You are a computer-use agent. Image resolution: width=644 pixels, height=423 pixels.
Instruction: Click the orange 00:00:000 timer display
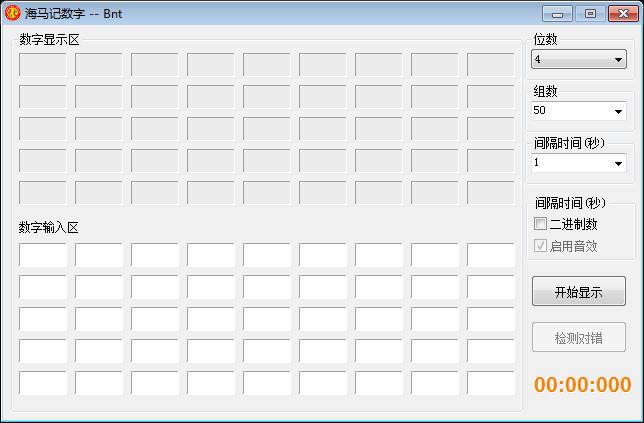582,385
